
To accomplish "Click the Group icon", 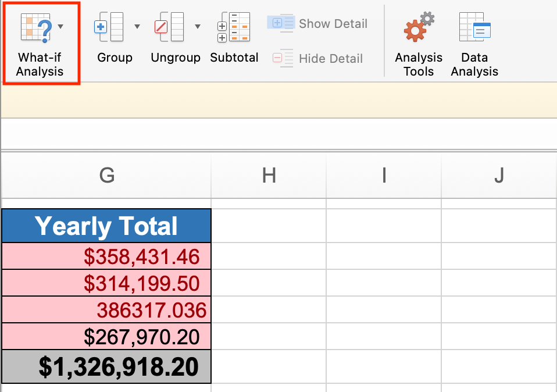I will [x=109, y=27].
